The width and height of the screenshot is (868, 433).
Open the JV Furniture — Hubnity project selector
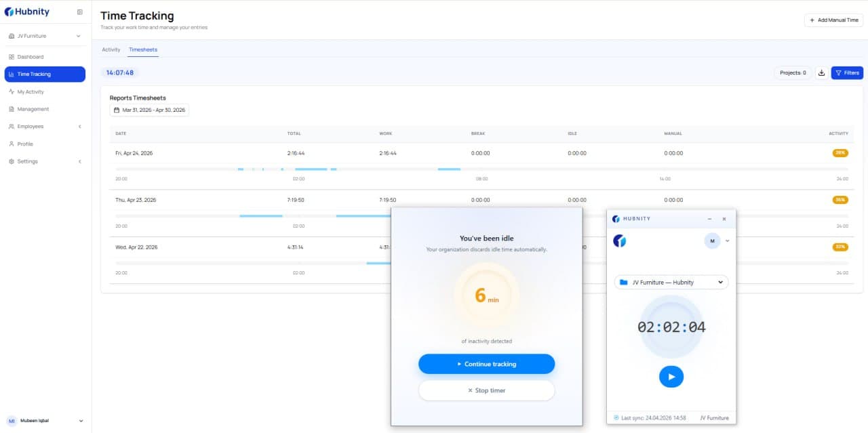coord(671,282)
